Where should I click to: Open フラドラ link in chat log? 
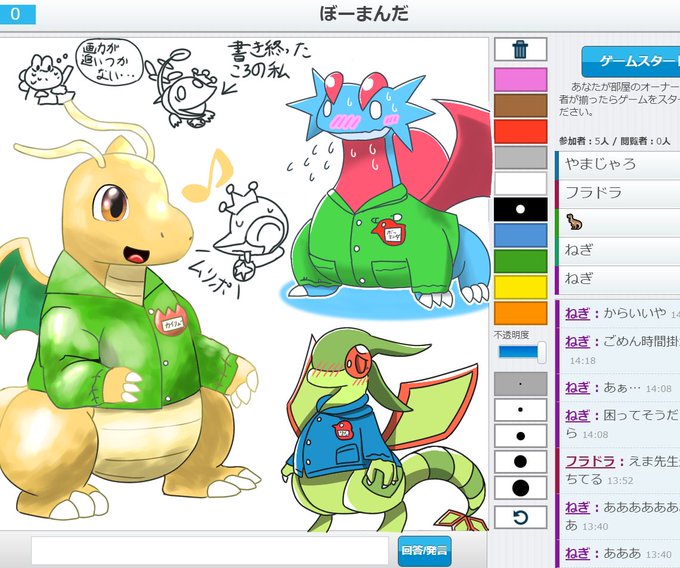[x=590, y=461]
